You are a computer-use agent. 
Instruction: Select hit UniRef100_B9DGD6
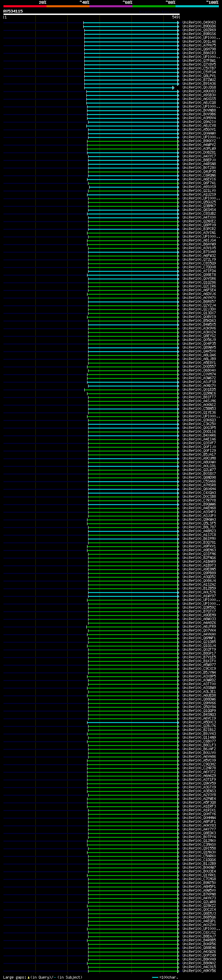(x=199, y=26)
